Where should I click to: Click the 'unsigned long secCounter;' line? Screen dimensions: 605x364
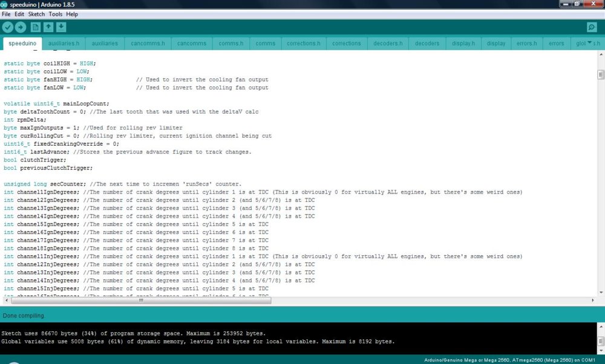pyautogui.click(x=122, y=184)
